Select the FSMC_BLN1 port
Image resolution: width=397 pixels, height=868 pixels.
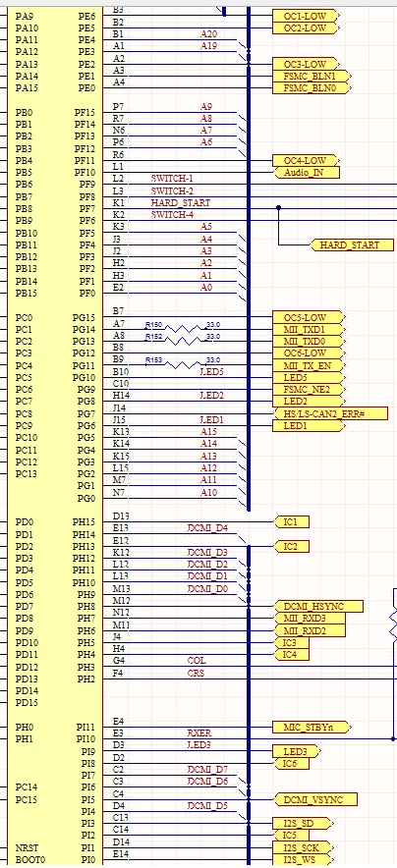[312, 76]
